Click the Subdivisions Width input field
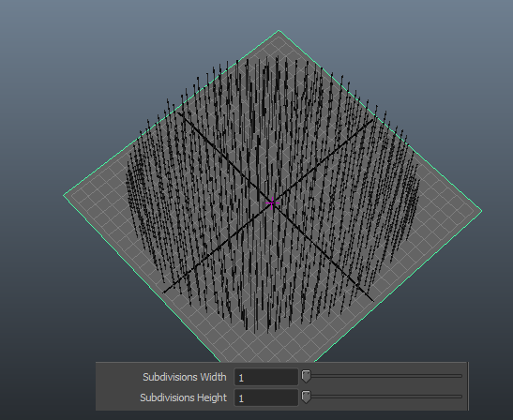The height and width of the screenshot is (420, 513). pos(266,377)
